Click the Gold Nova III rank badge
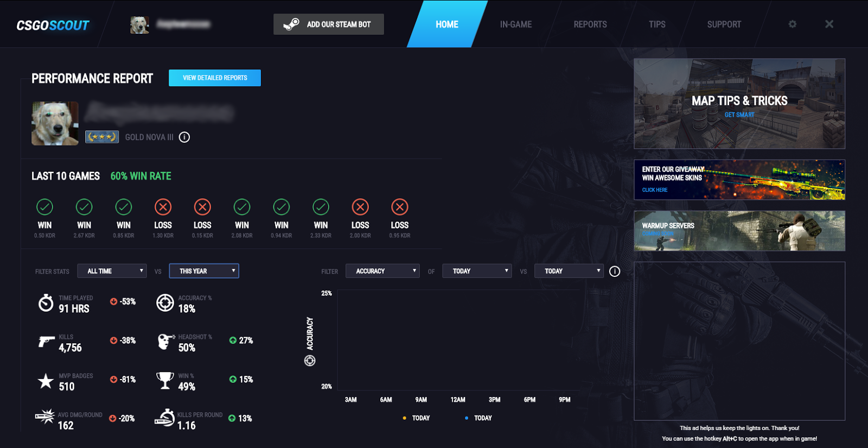Image resolution: width=868 pixels, height=448 pixels. coord(102,137)
